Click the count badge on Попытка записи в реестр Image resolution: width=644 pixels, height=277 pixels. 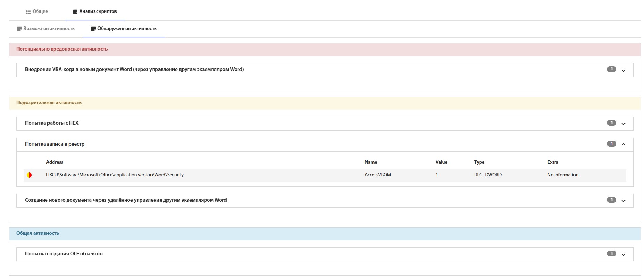coord(611,144)
